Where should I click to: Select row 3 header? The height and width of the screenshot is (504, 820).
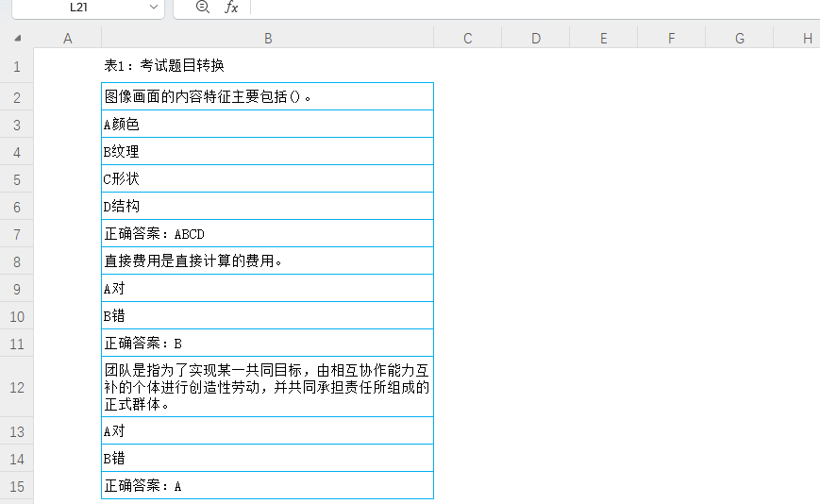point(17,125)
